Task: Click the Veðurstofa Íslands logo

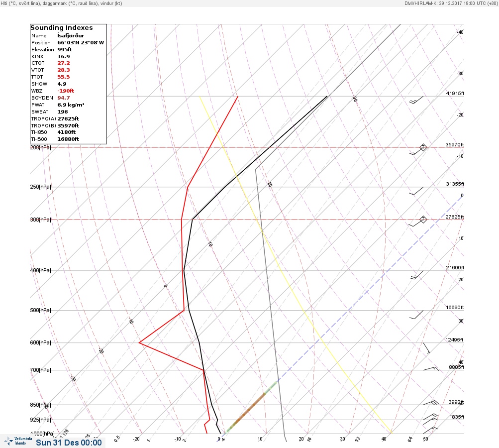Action: tap(18, 441)
